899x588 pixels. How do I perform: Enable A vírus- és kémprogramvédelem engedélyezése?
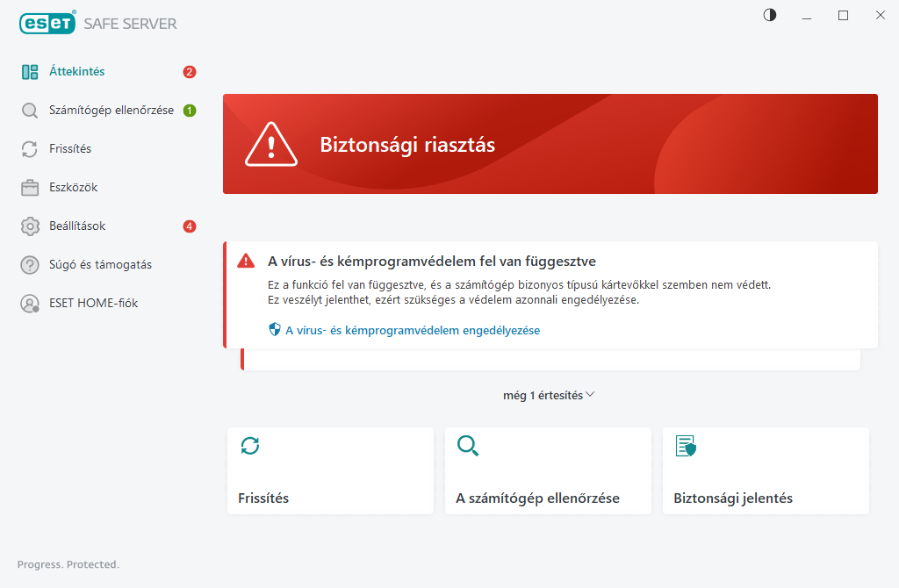pos(413,330)
